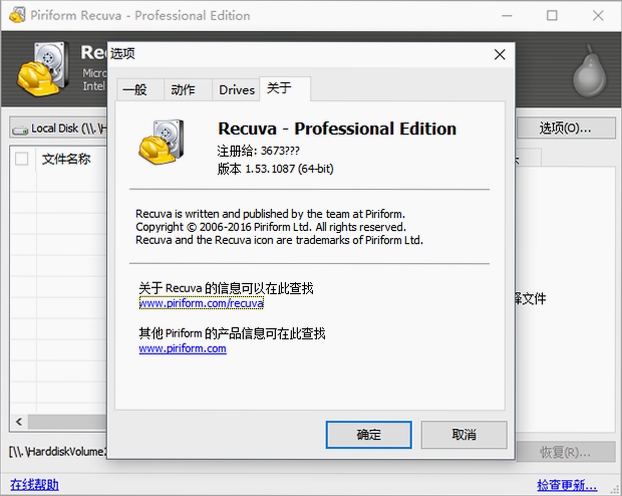622x496 pixels.
Task: Minimize the Piriform Recuva window
Action: [x=507, y=15]
